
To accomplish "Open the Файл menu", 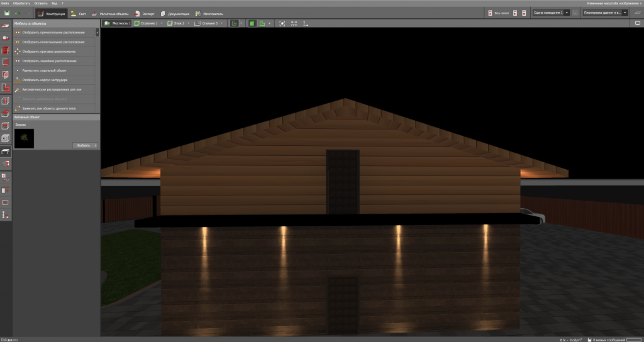I will tap(5, 3).
